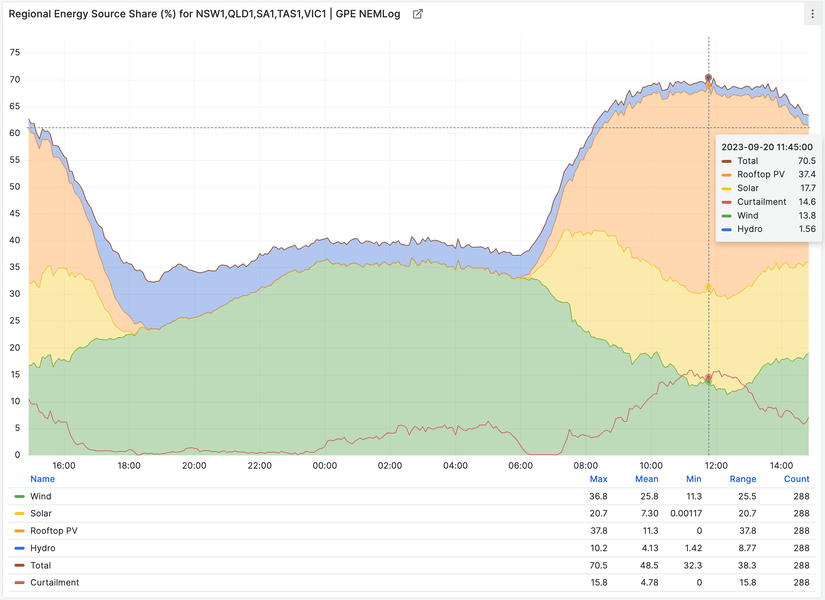This screenshot has height=600, width=825.
Task: Sort legend by Name column
Action: pos(42,479)
